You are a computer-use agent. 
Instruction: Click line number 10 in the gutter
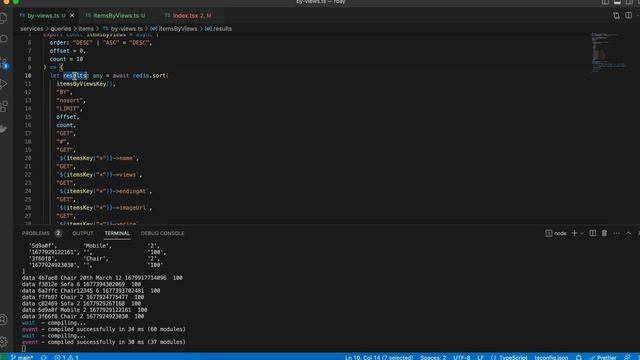pyautogui.click(x=28, y=76)
